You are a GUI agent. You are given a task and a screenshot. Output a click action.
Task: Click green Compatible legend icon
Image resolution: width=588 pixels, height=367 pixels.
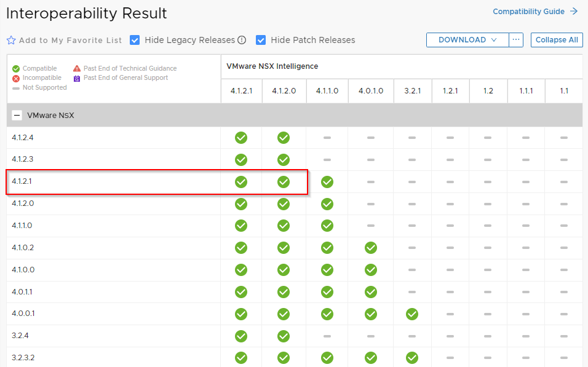coord(16,69)
